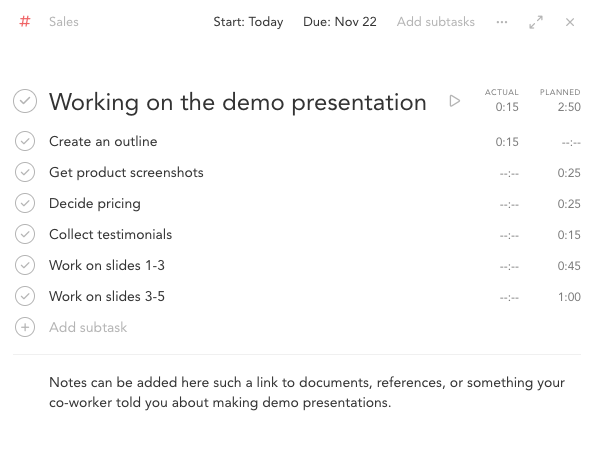This screenshot has width=595, height=451.
Task: Close the task detail panel
Action: pos(570,22)
